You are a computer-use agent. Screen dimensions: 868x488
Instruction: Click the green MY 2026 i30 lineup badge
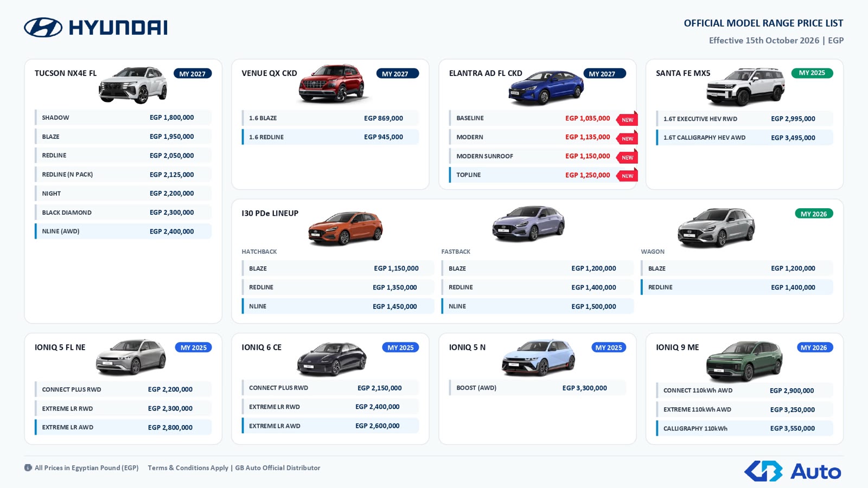(814, 214)
